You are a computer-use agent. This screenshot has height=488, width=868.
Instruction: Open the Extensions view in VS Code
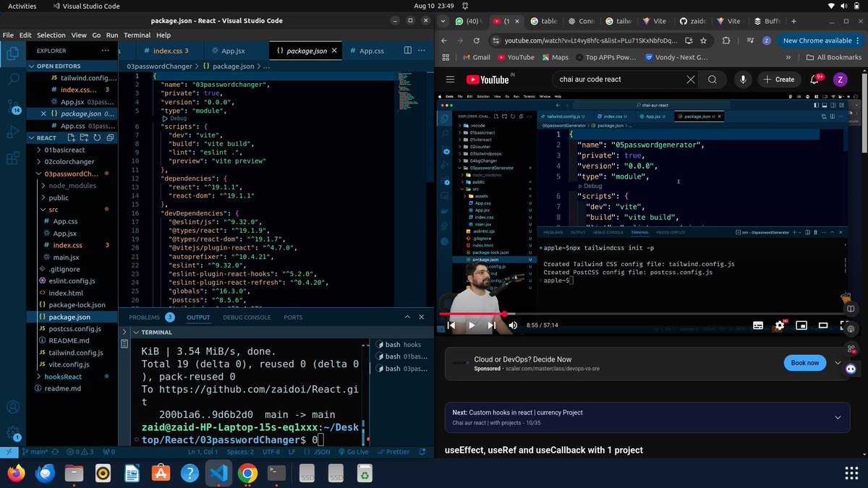(12, 158)
